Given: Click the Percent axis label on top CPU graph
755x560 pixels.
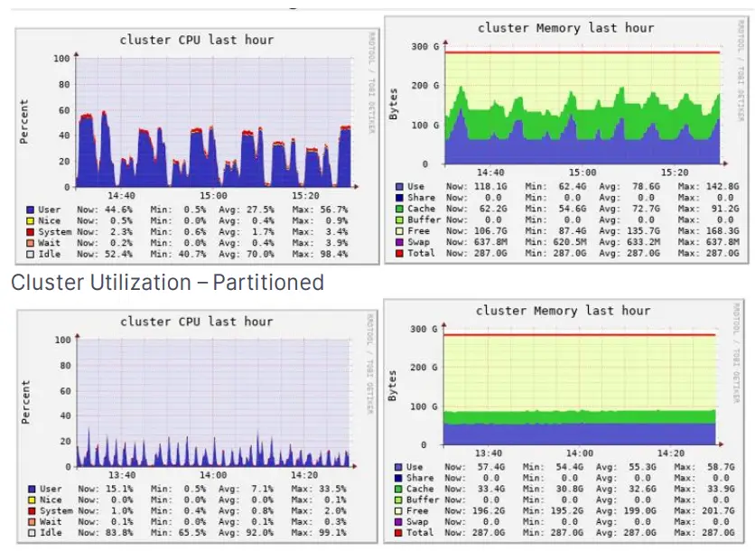Looking at the screenshot, I should 24,122.
